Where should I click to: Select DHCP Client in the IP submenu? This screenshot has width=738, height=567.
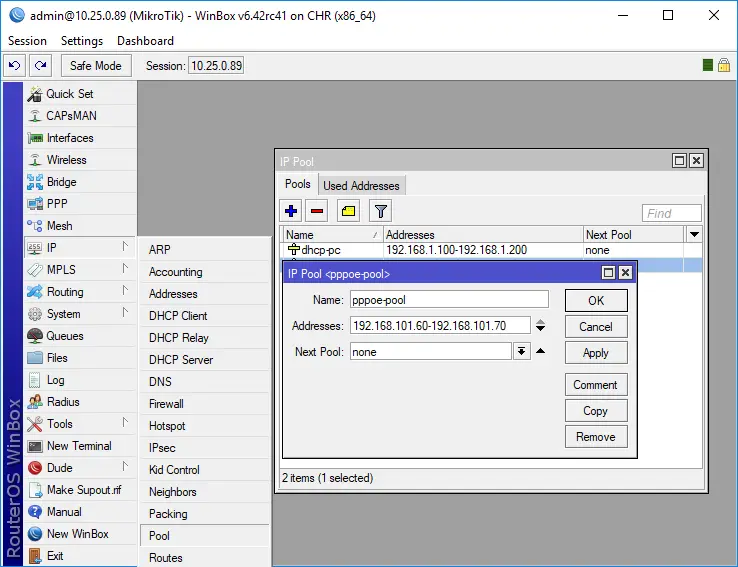pos(205,316)
